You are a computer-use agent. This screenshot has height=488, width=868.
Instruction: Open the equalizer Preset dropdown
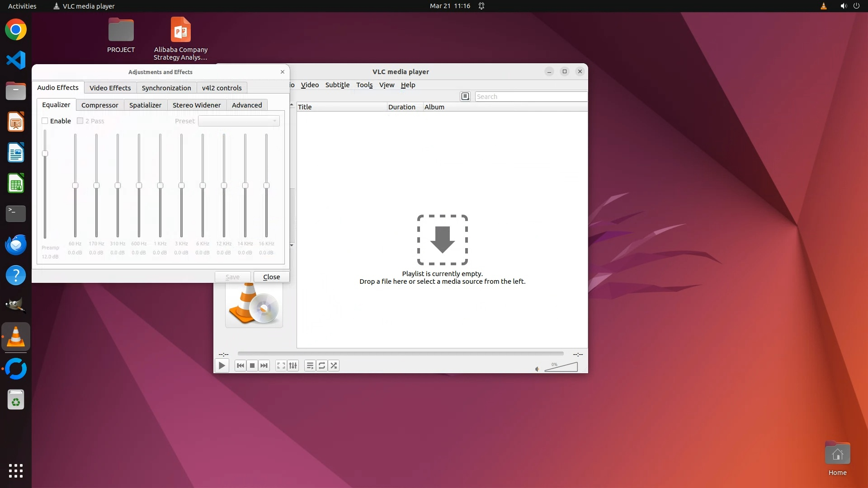coord(239,121)
